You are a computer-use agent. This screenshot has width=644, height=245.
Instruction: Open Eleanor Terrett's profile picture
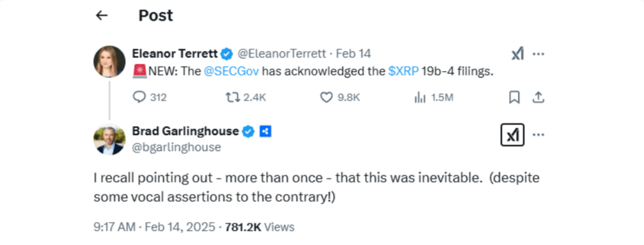pos(109,61)
